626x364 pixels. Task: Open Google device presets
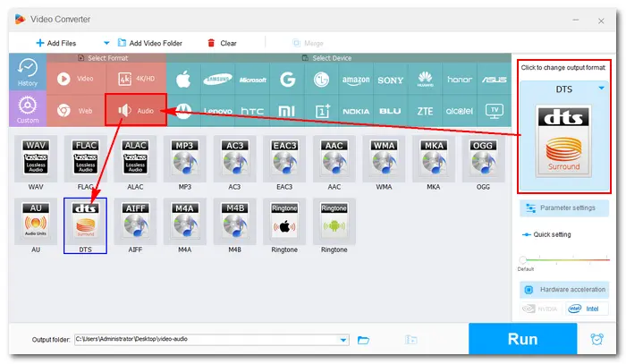[287, 79]
